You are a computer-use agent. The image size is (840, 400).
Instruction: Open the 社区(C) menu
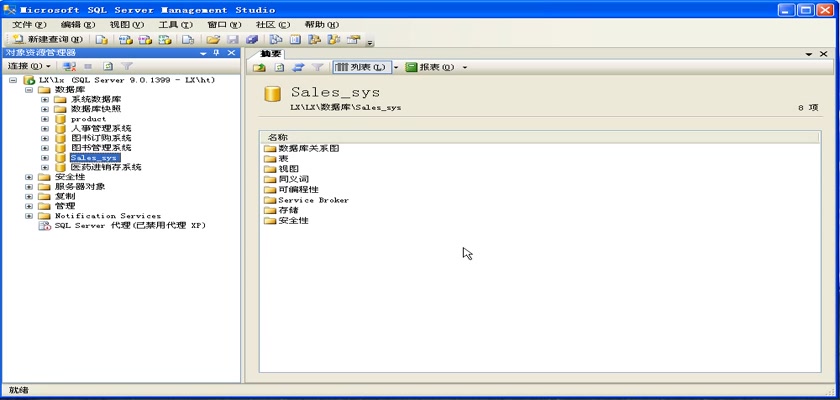[273, 25]
